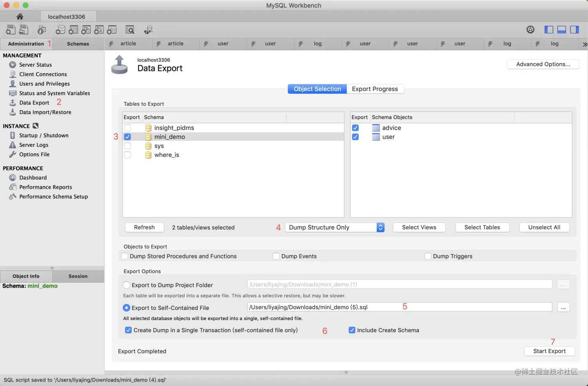Viewport: 588px width, 386px height.
Task: Open Performance Reports
Action: click(45, 187)
